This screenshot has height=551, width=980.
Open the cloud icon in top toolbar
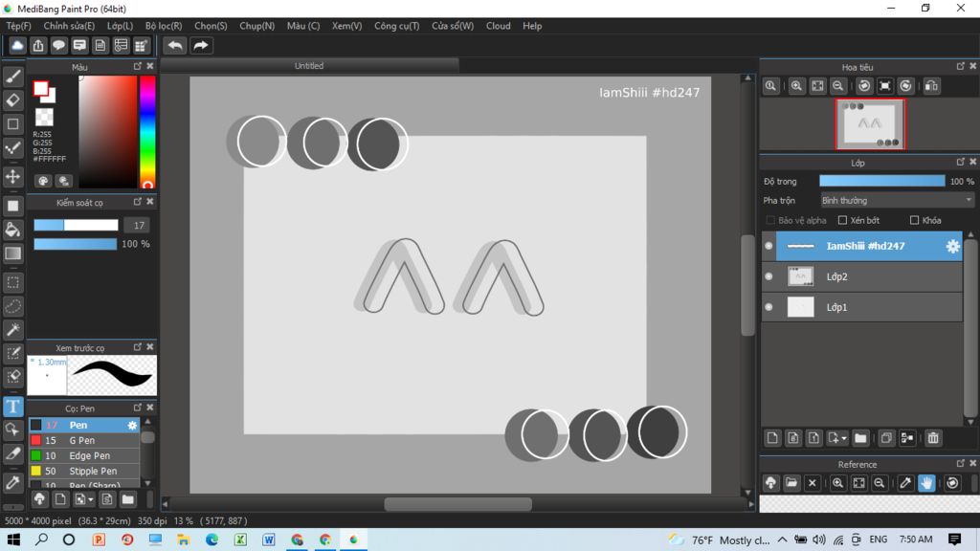pos(17,46)
